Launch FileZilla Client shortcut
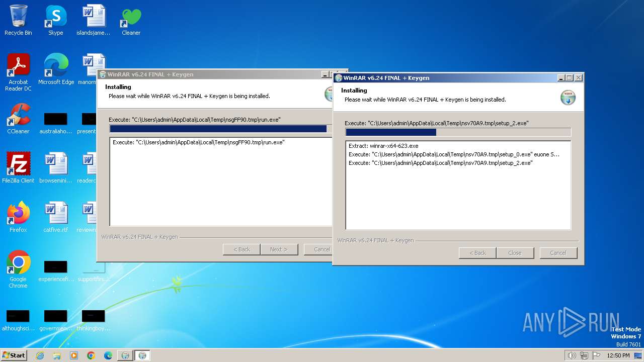This screenshot has height=362, width=644. click(x=18, y=168)
